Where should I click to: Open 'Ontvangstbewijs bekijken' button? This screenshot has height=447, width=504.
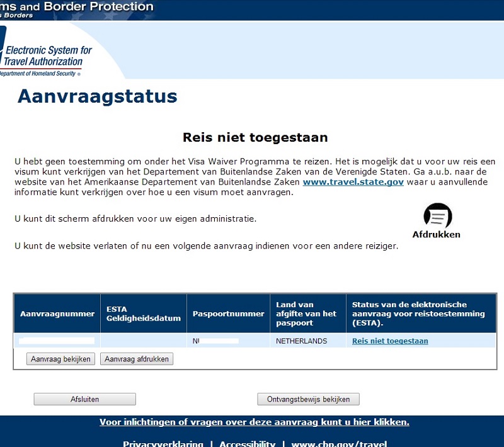pos(308,399)
